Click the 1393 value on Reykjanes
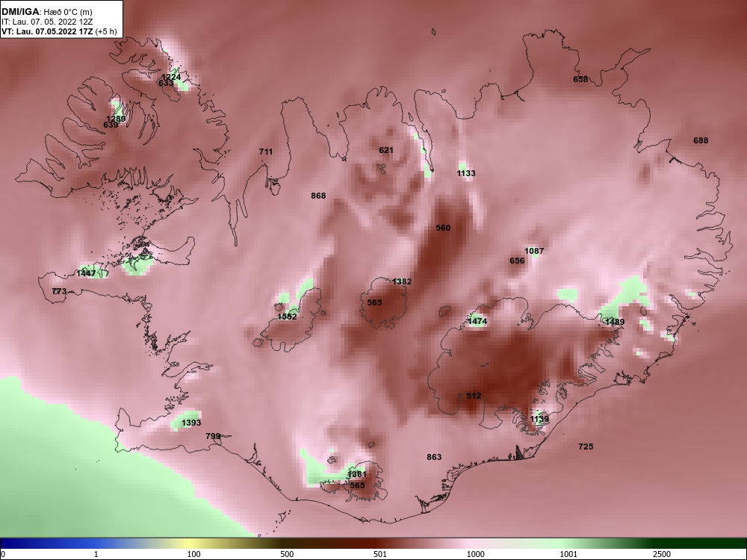 tap(191, 423)
